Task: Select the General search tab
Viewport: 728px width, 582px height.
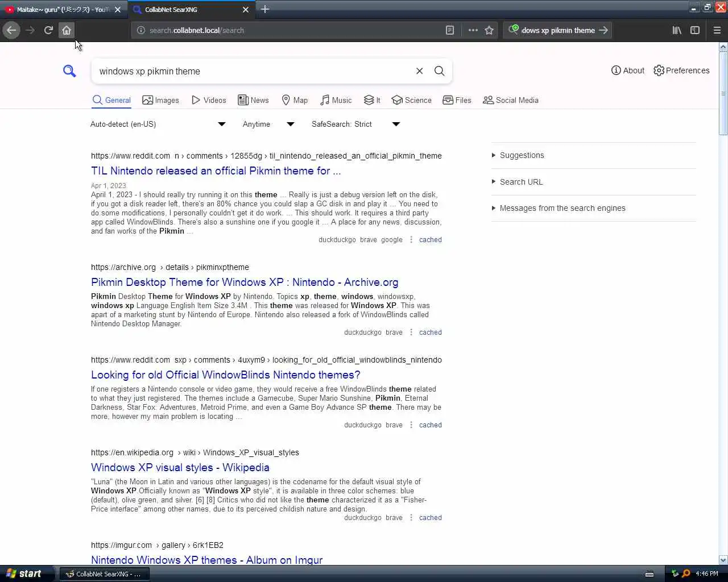Action: [x=111, y=100]
